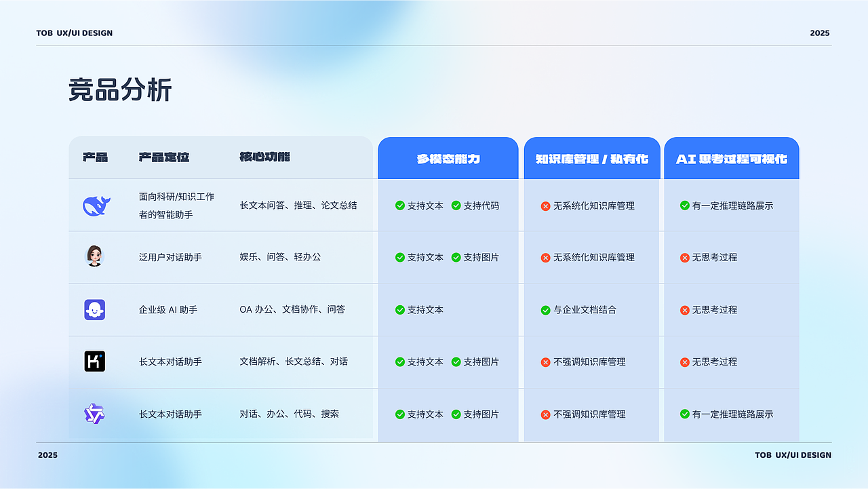
Task: Click the 2025 label in the footer
Action: tap(47, 455)
